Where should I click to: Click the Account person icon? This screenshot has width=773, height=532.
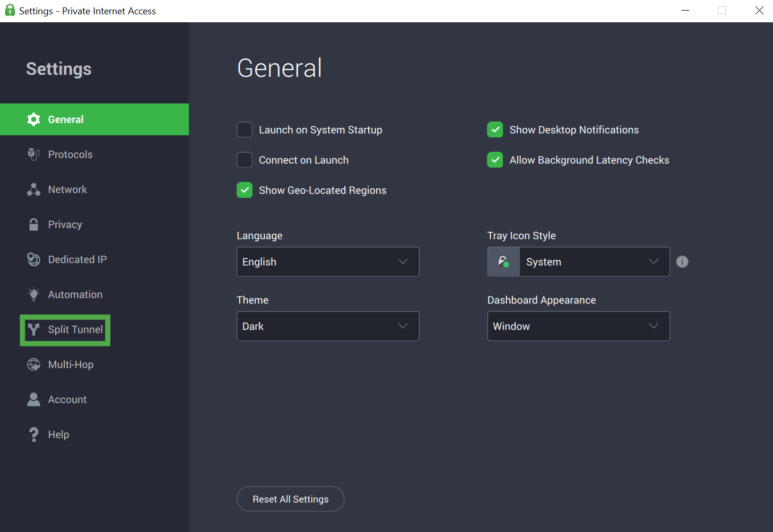point(33,399)
